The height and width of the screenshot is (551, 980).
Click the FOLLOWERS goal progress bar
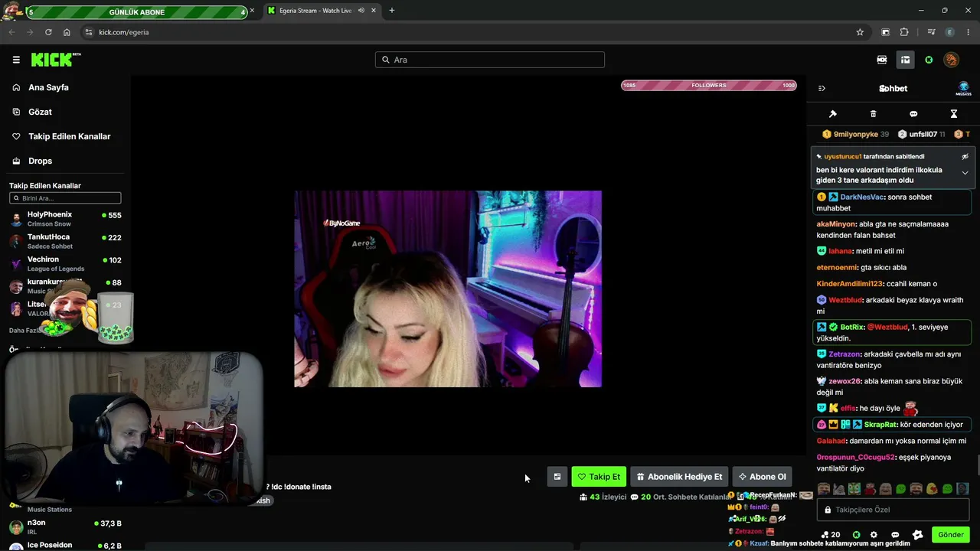tap(709, 85)
